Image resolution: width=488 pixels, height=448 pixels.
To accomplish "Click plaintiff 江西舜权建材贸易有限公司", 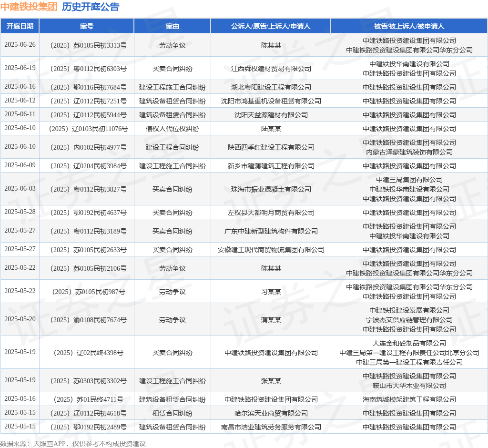I will pos(271,69).
